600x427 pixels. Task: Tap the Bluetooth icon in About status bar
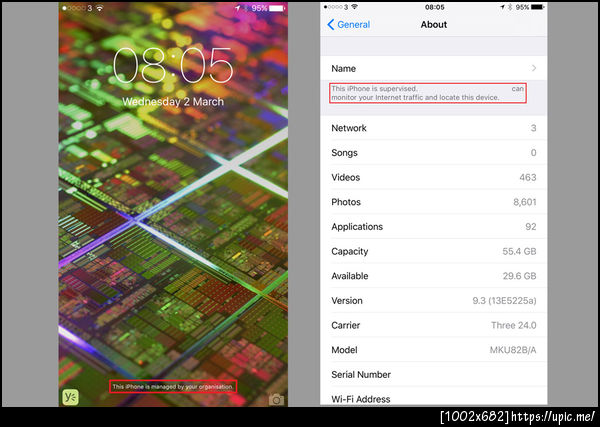pos(510,7)
